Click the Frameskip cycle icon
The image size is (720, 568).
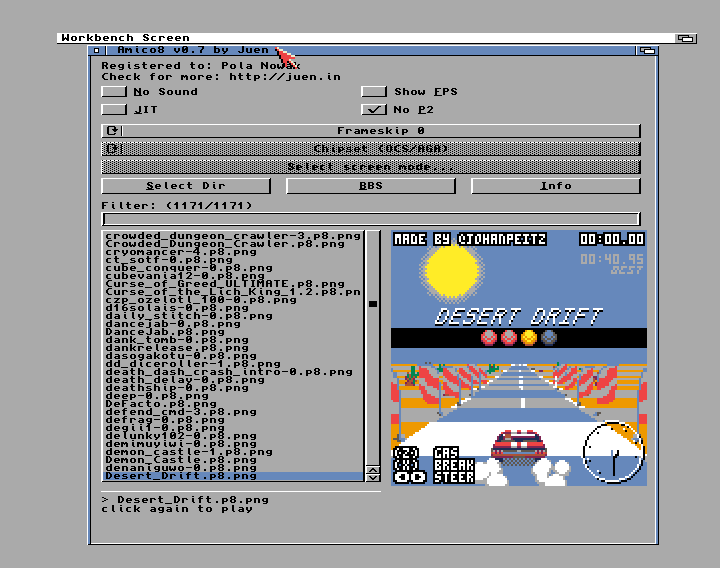pyautogui.click(x=112, y=131)
